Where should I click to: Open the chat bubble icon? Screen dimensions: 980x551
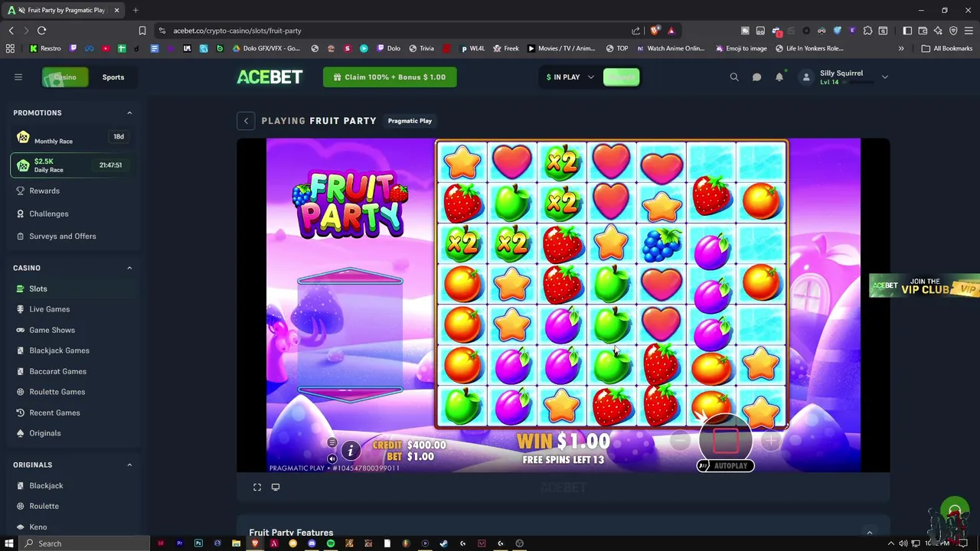pyautogui.click(x=756, y=77)
